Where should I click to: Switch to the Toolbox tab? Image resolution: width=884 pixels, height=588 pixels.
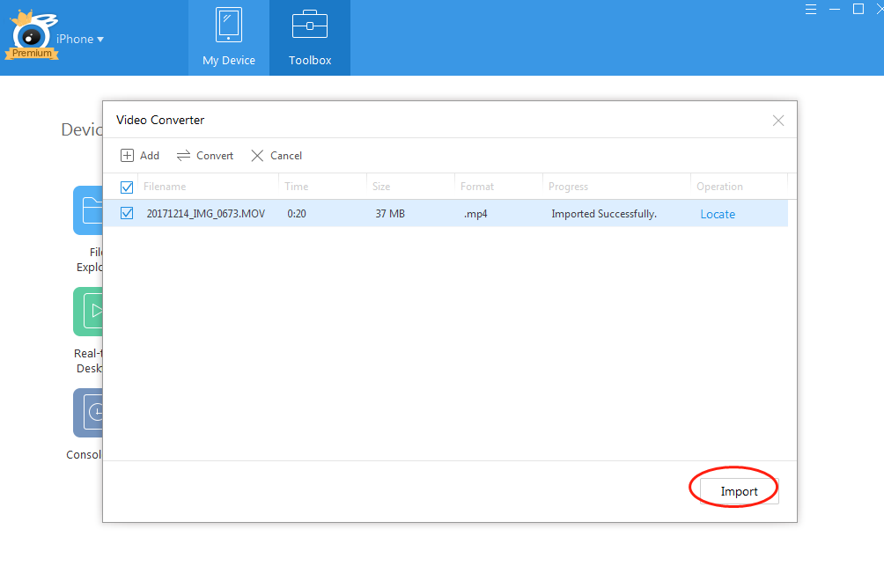coord(310,38)
